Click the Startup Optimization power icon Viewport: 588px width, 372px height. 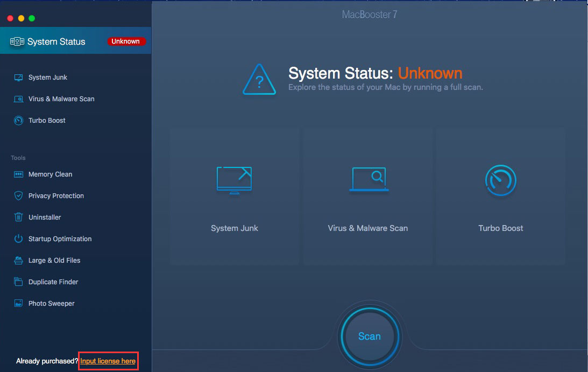(x=18, y=238)
